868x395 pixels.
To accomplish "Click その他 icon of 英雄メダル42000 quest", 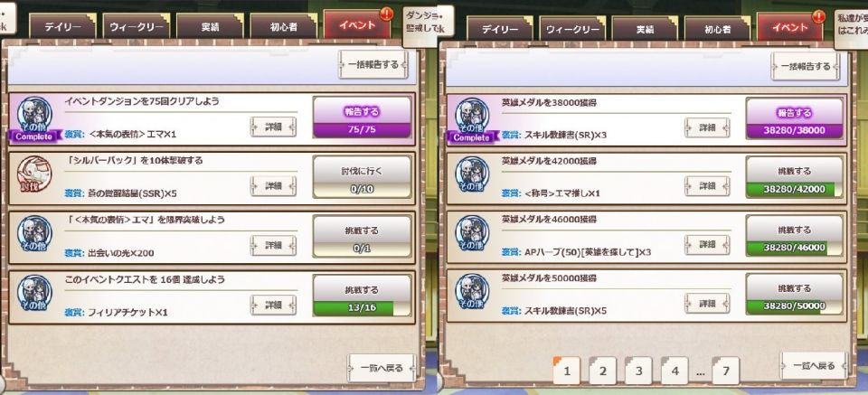I will [472, 178].
